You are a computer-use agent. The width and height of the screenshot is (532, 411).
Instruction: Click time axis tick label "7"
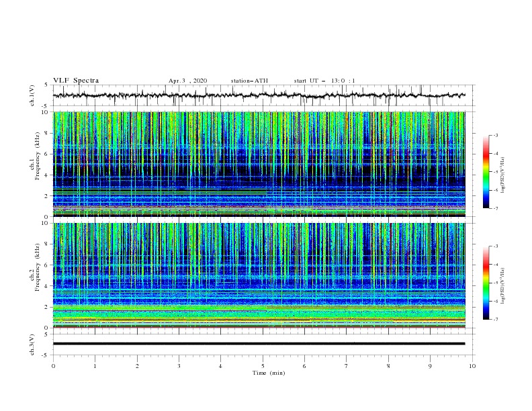(347, 366)
